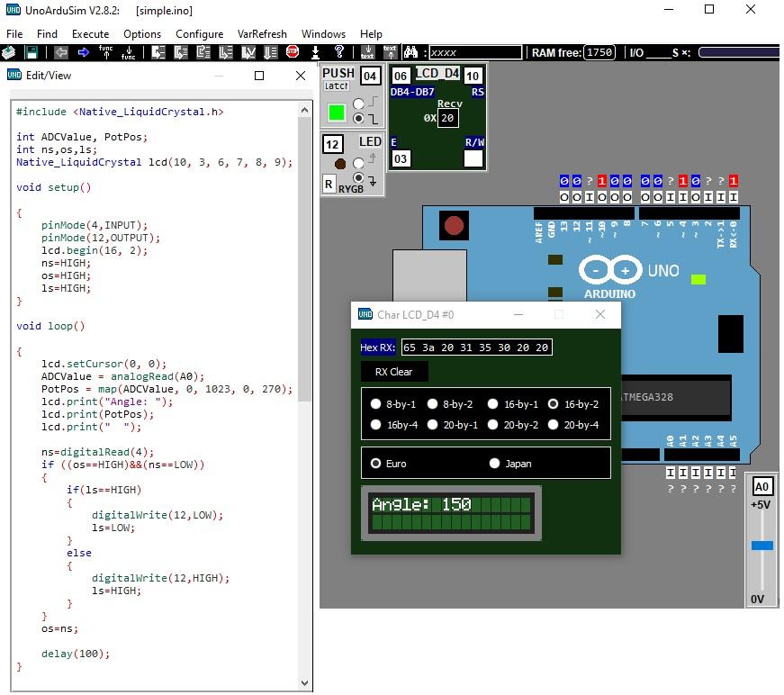Click the LCD_D4 pin box showing 06
This screenshot has width=784, height=695.
click(400, 76)
